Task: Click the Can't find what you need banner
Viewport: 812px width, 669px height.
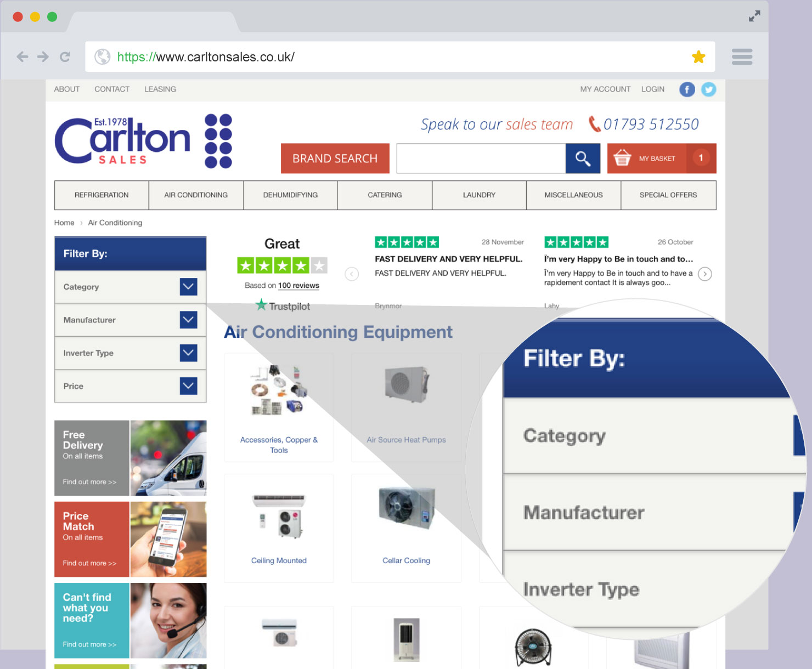Action: click(131, 620)
